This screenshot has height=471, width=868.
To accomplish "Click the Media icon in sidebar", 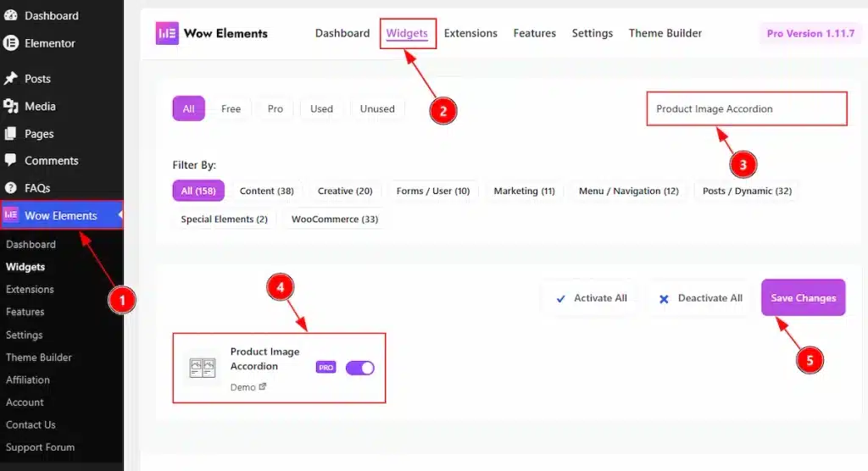I will [10, 106].
